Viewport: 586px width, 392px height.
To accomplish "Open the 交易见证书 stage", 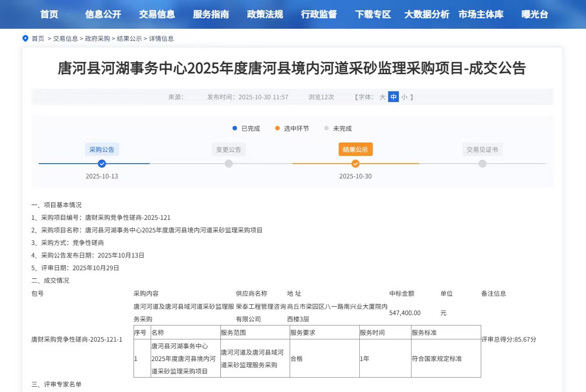I will (x=482, y=150).
